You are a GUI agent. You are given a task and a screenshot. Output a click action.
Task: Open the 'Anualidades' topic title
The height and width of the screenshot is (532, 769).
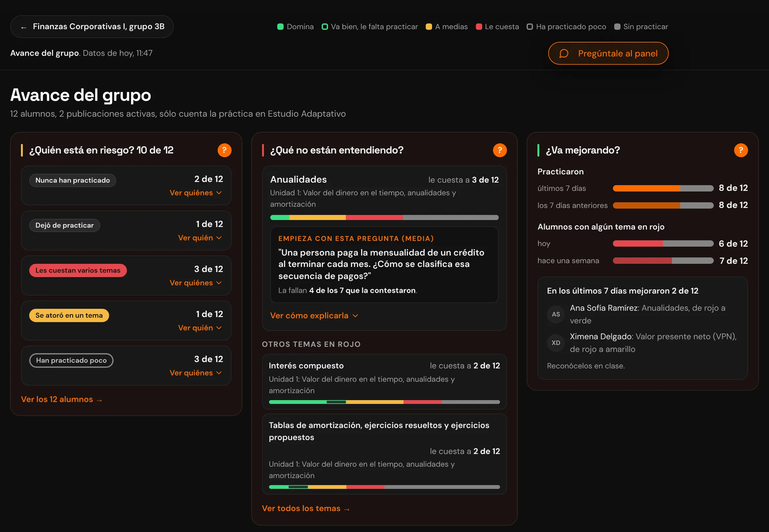coord(298,179)
